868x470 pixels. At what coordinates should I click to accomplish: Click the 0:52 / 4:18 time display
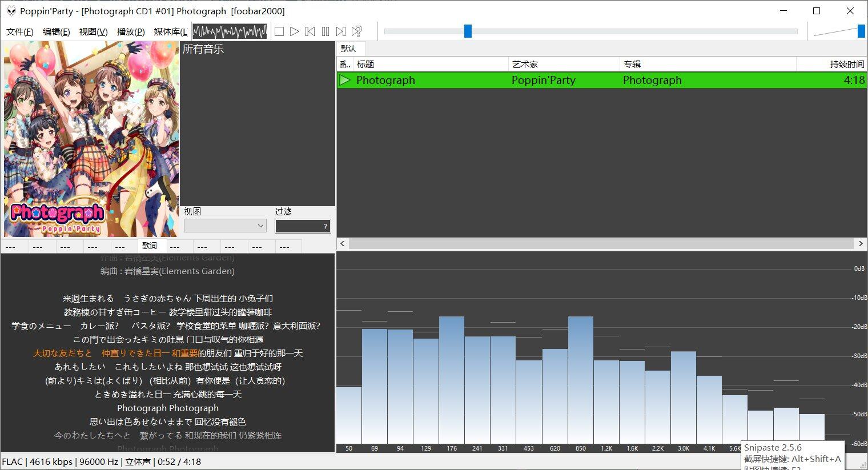(x=179, y=461)
